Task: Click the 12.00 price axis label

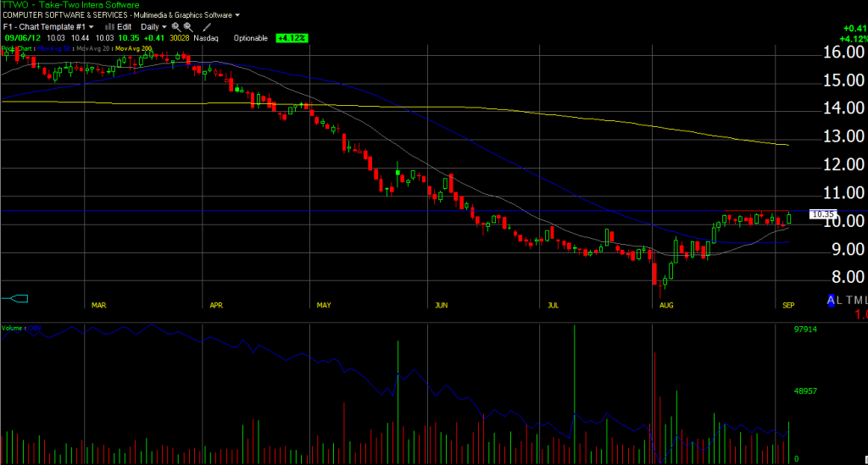Action: coord(843,164)
